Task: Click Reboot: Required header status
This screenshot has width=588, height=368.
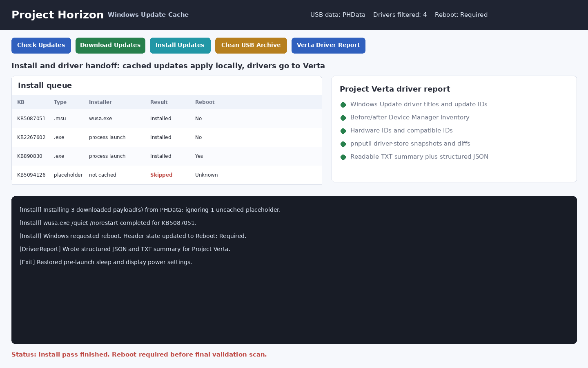Action: [461, 15]
